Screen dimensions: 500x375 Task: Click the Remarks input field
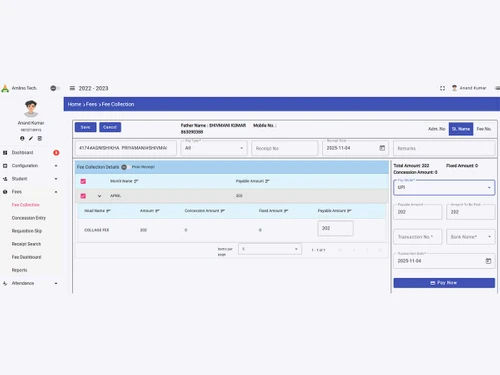[x=444, y=148]
